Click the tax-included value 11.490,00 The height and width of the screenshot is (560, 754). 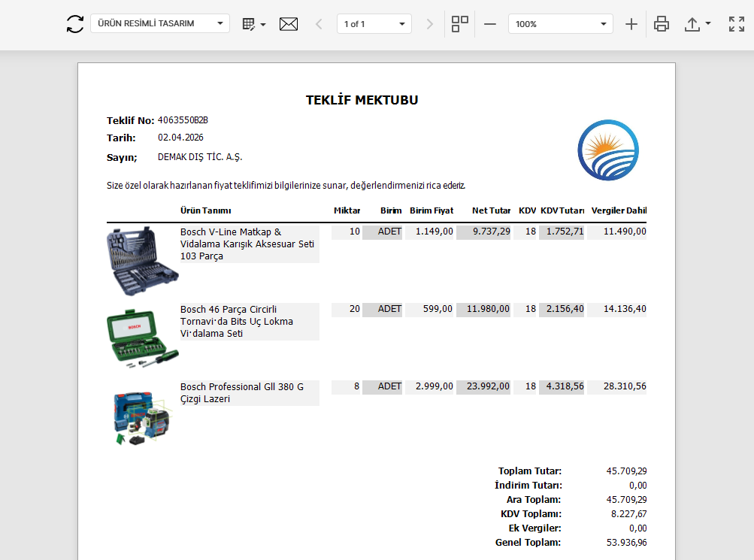coord(617,232)
